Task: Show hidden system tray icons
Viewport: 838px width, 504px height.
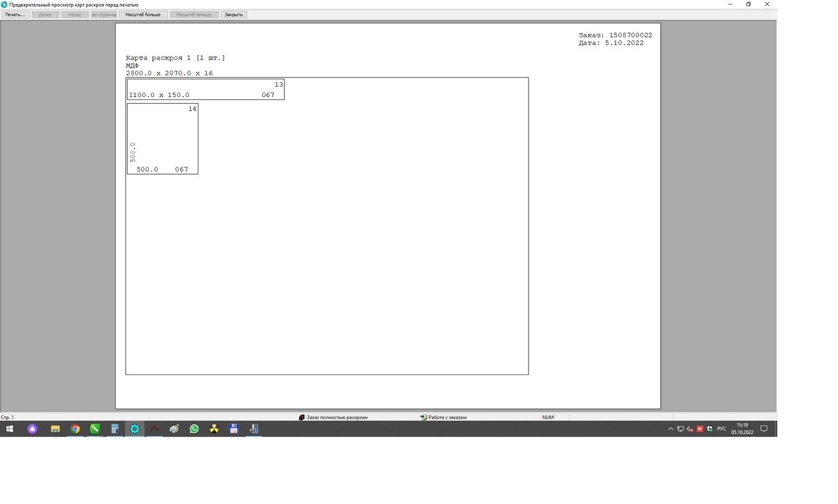Action: click(670, 429)
